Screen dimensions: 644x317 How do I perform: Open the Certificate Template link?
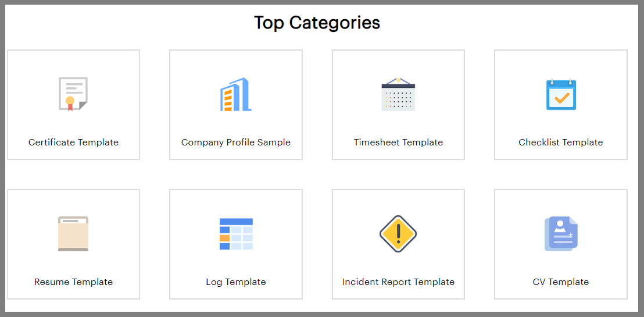pyautogui.click(x=73, y=143)
